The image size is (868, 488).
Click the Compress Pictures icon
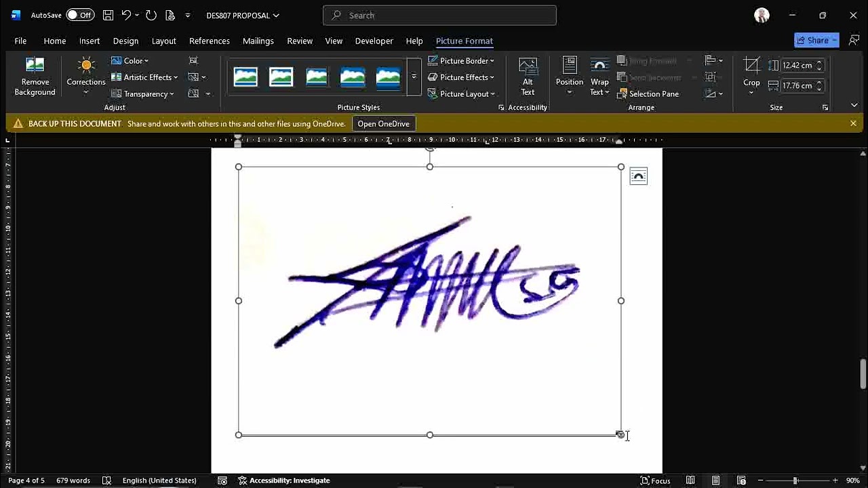click(x=193, y=61)
